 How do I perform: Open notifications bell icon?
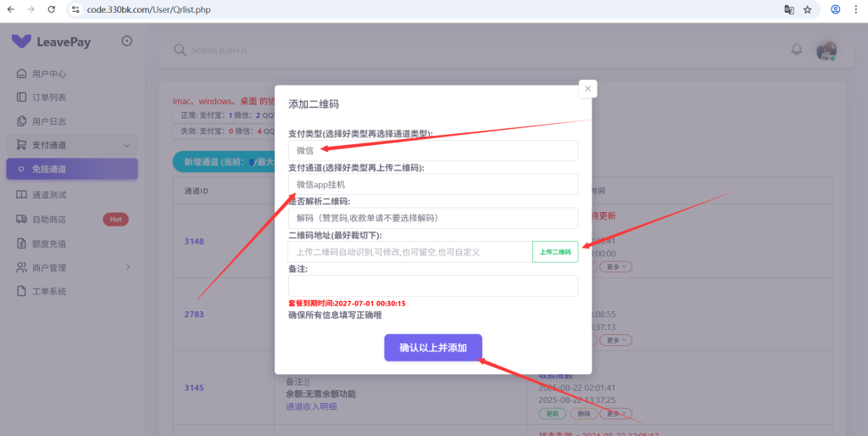[797, 49]
